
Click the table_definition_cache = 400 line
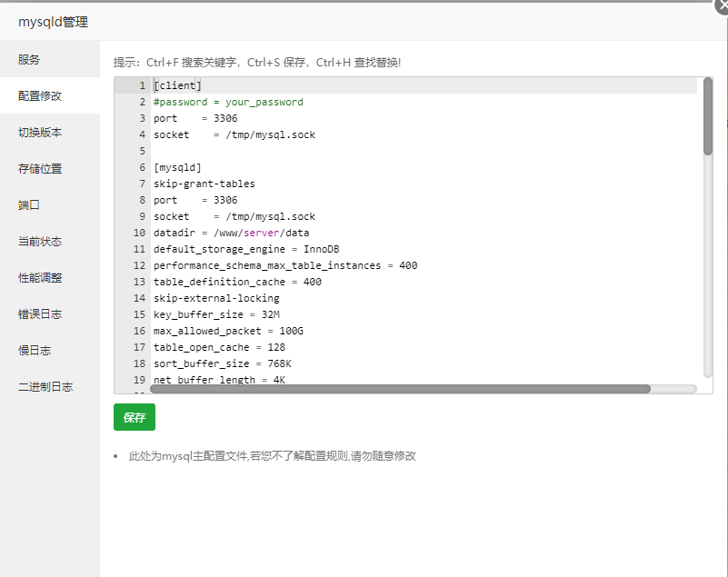[x=237, y=282]
